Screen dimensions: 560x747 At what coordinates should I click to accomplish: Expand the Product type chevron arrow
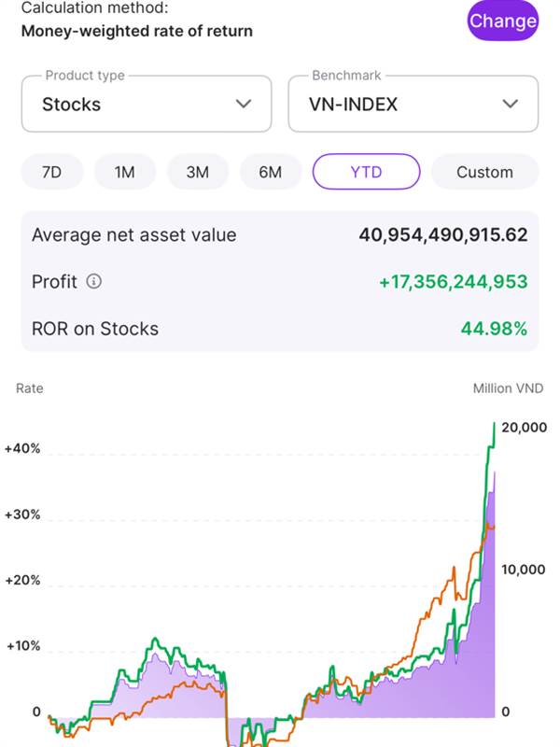(244, 104)
